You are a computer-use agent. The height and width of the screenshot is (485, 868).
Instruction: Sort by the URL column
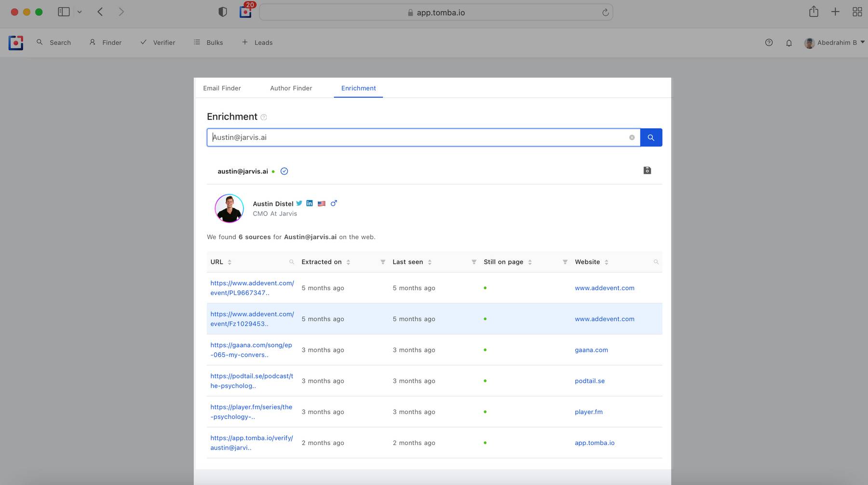(x=230, y=262)
